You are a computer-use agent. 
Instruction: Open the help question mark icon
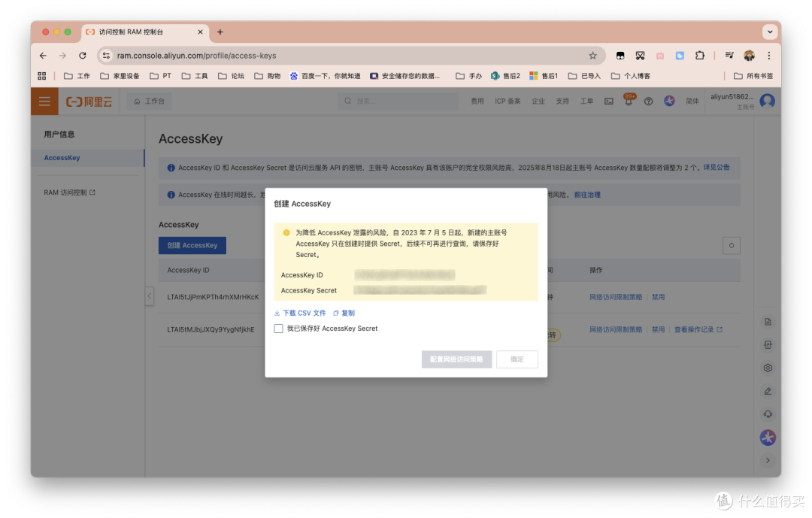tap(648, 101)
